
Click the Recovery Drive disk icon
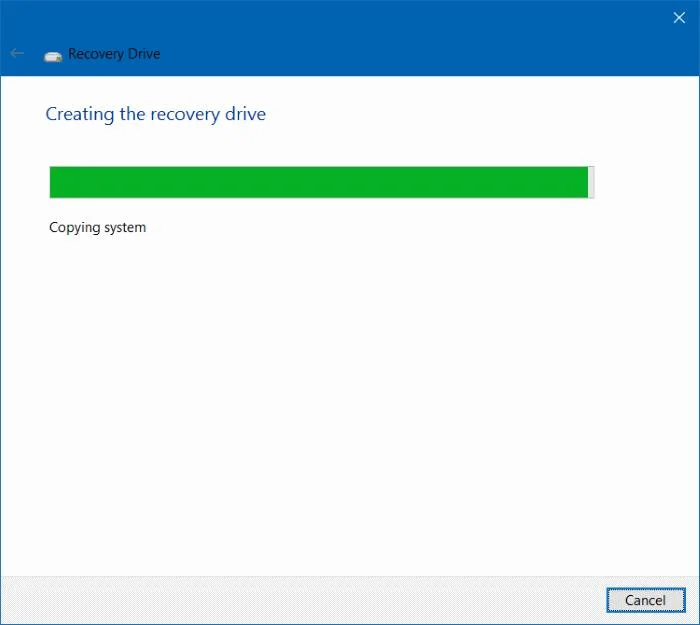(x=53, y=57)
